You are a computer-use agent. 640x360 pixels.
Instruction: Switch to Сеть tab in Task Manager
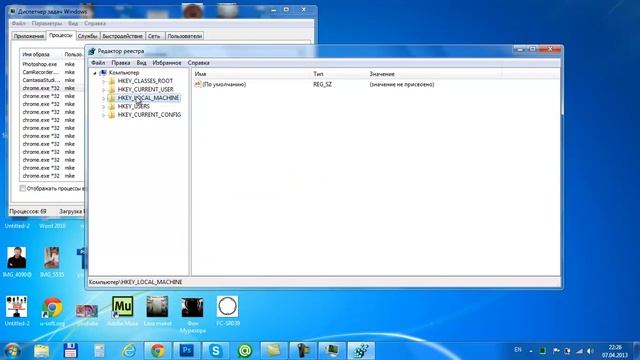[154, 36]
